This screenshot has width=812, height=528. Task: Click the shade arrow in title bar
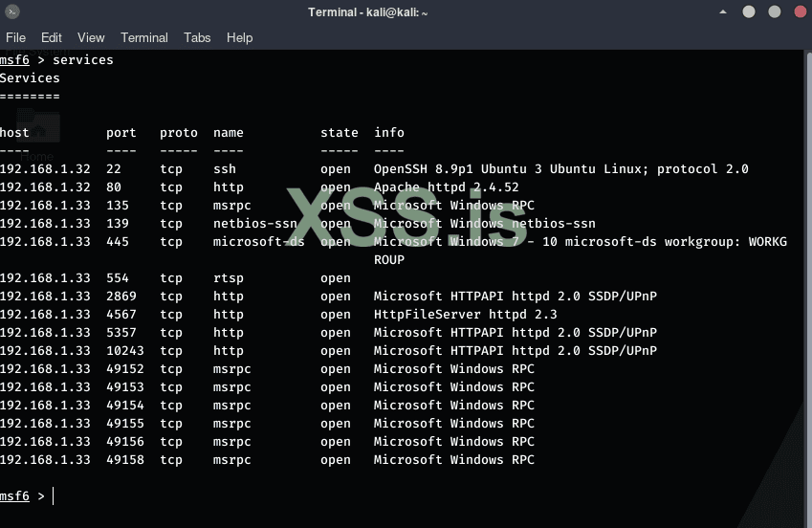pos(722,12)
